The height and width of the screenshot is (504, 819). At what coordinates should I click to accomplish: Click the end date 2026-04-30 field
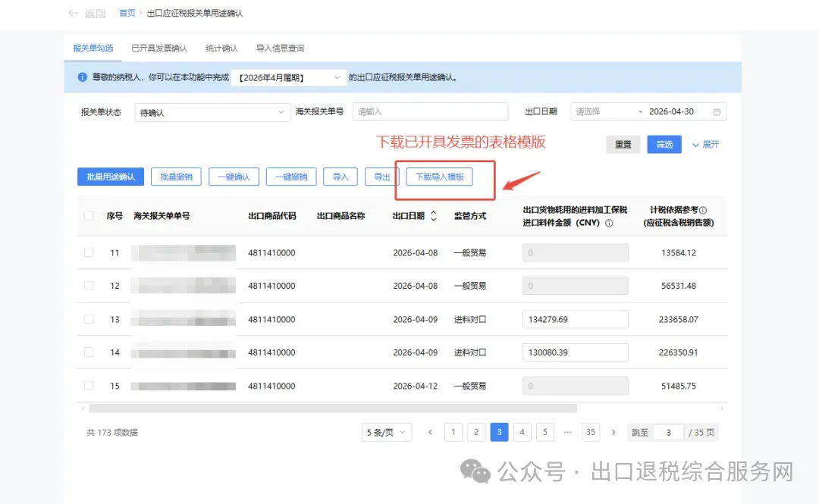[671, 111]
